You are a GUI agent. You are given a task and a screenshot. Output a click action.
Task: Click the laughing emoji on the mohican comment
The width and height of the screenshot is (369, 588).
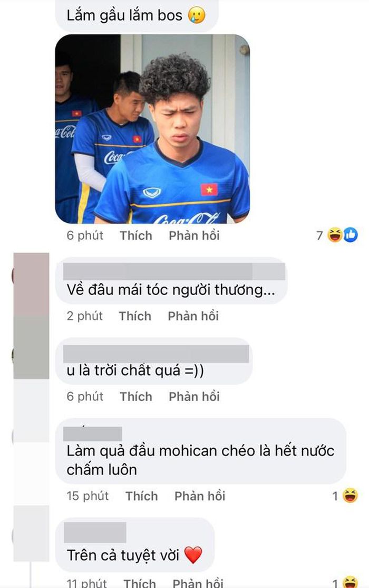coord(350,496)
